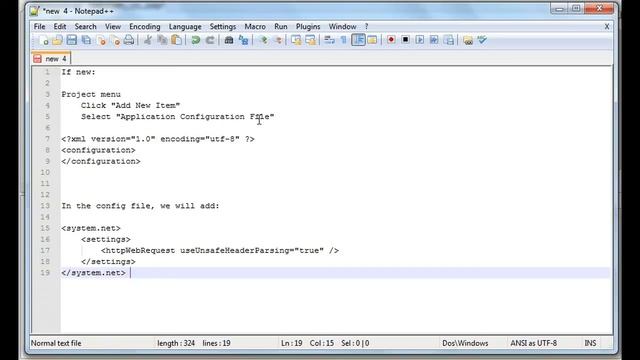Open the question mark help menu
This screenshot has height=360, width=640.
point(367,27)
